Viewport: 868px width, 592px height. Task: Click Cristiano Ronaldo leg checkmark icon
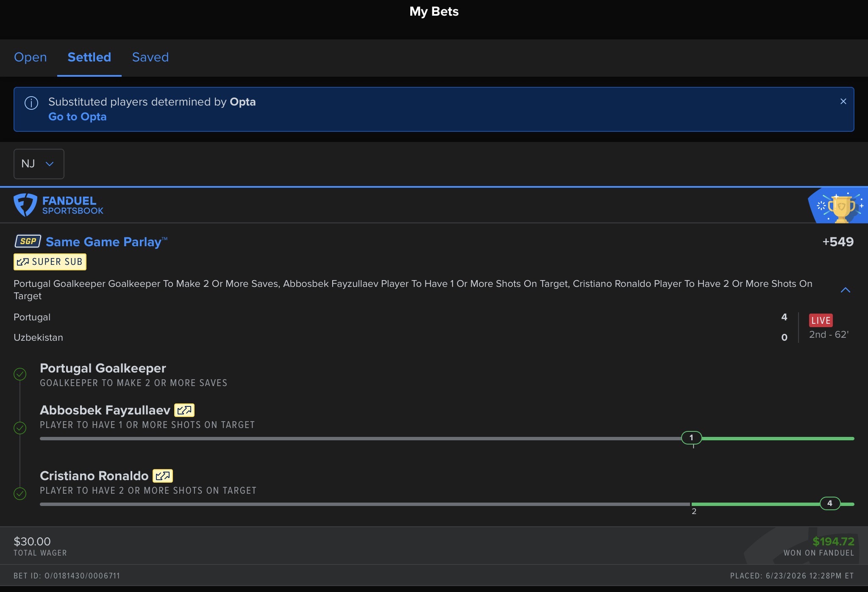tap(20, 494)
